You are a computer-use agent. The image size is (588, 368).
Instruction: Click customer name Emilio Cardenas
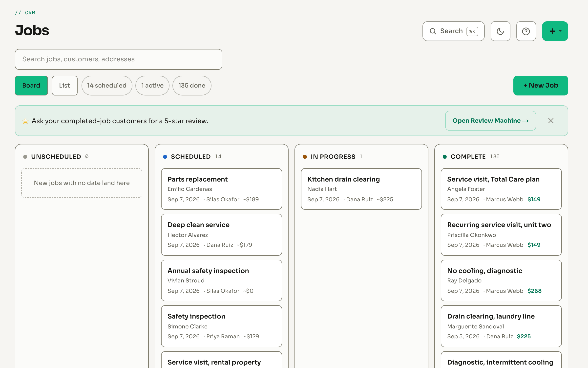pos(190,189)
